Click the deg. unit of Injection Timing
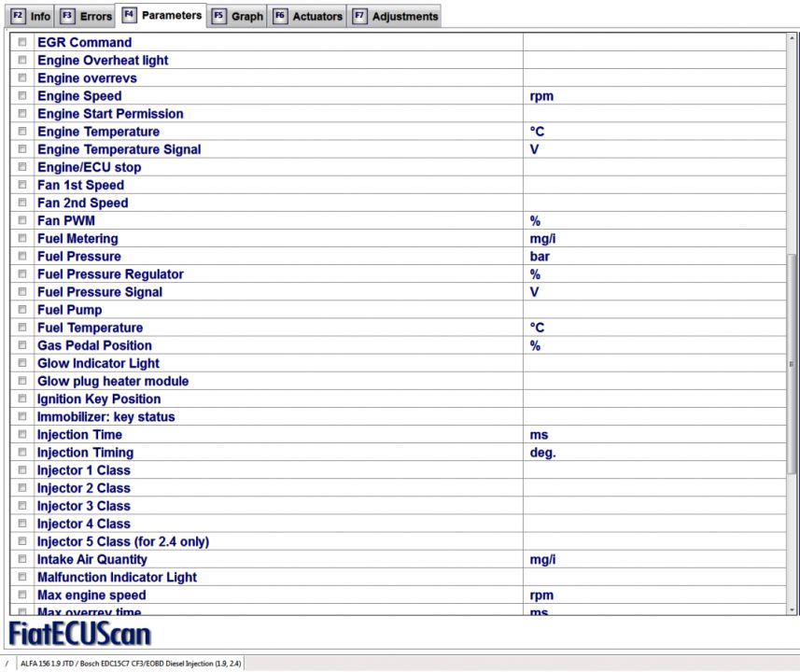 542,453
